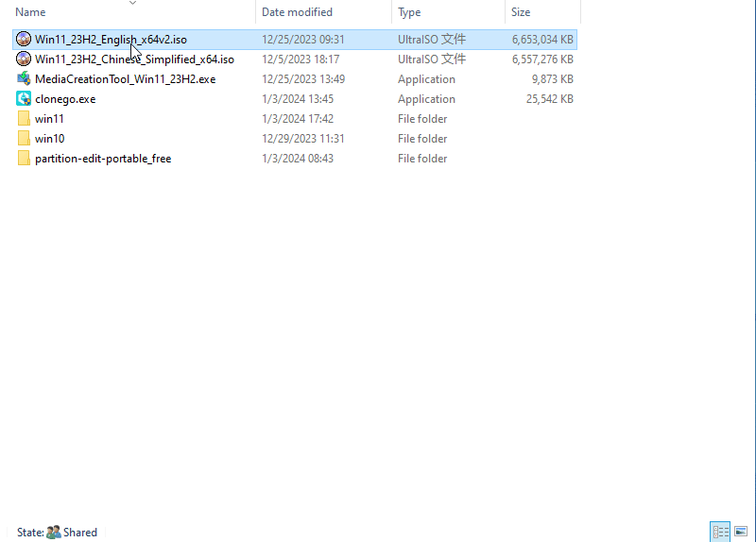756x542 pixels.
Task: Click UltraISO type in English iso row
Action: 432,40
